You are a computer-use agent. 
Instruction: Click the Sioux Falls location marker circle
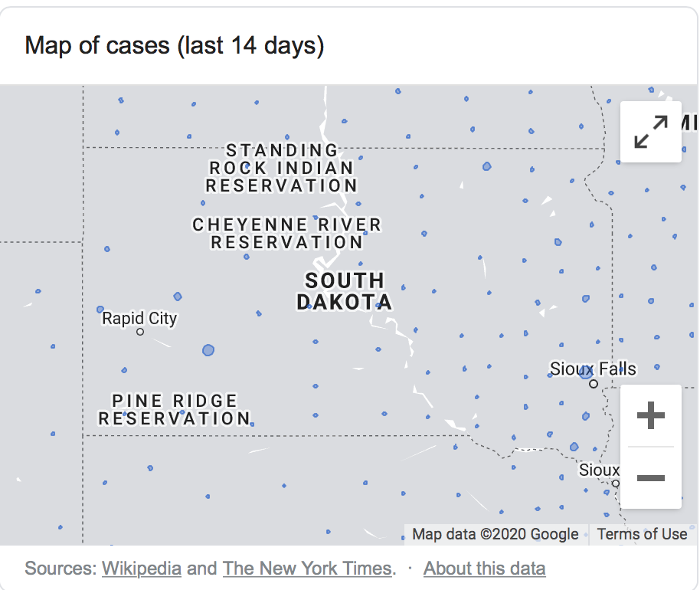594,384
